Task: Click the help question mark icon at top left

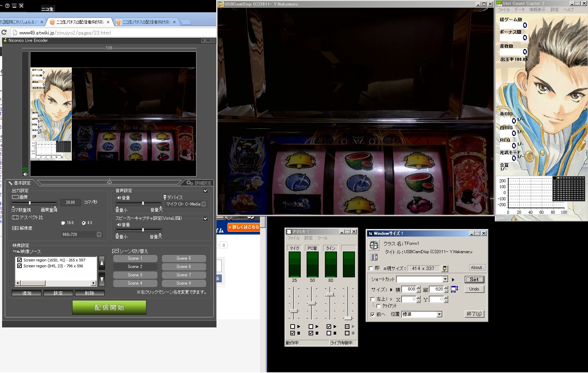Action: (7, 6)
